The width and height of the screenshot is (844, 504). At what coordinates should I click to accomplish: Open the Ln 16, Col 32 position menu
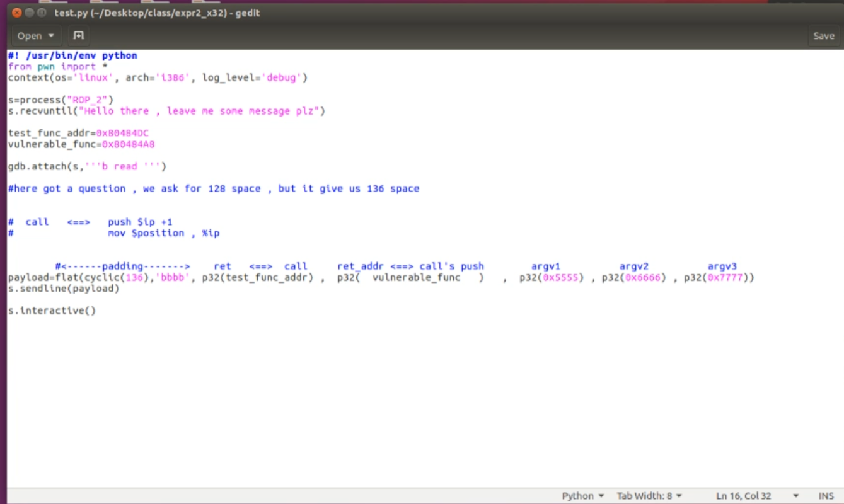click(757, 496)
